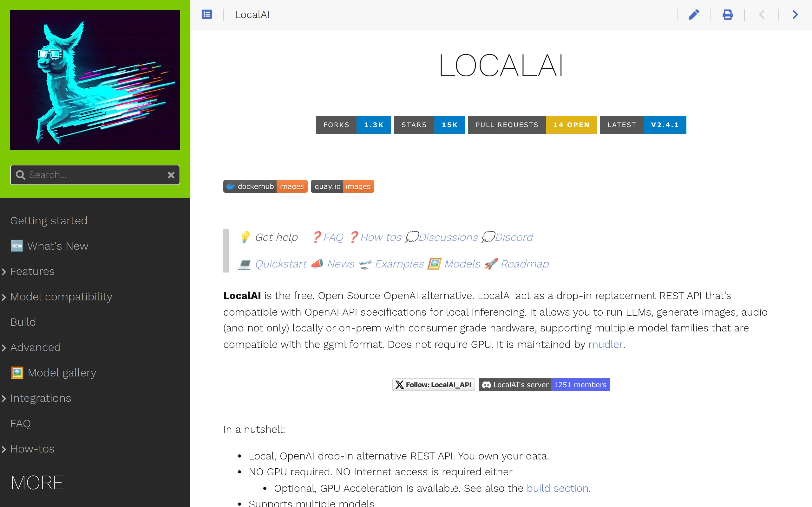Toggle the table of contents icon top left
This screenshot has width=812, height=507.
pos(207,14)
